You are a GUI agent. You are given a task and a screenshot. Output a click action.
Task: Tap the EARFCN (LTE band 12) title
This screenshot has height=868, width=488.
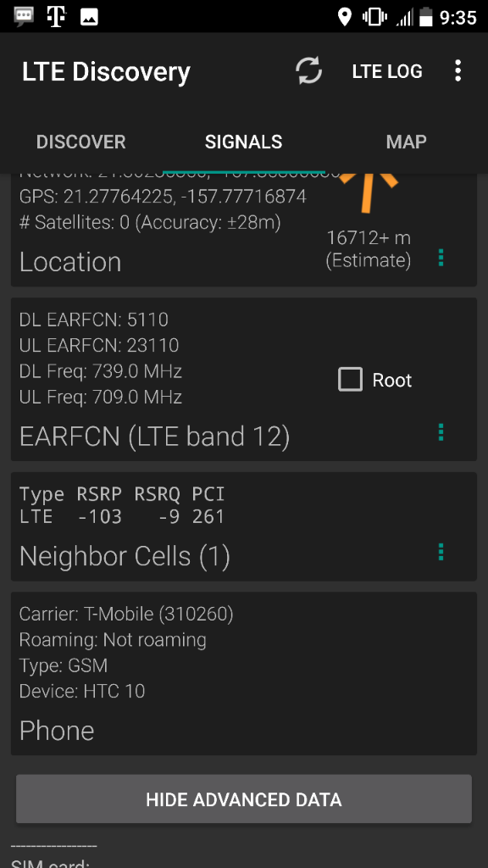154,437
